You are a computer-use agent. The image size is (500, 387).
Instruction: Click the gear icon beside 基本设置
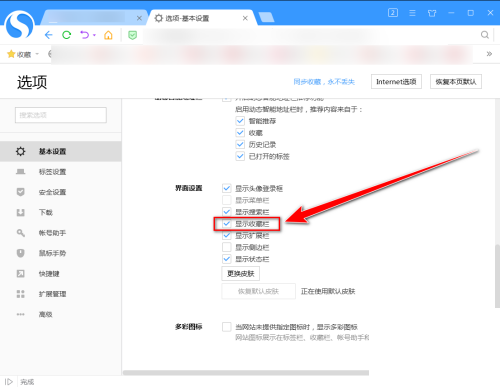point(20,151)
